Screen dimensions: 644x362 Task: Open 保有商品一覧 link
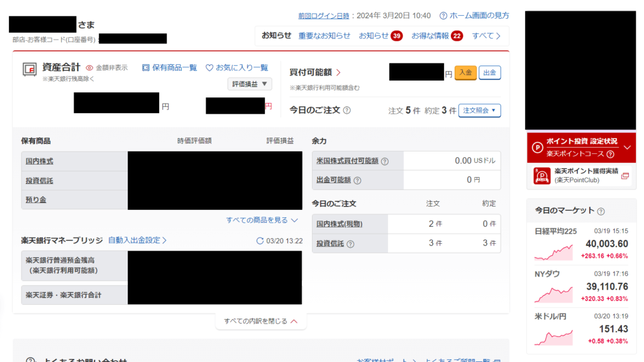coord(175,68)
